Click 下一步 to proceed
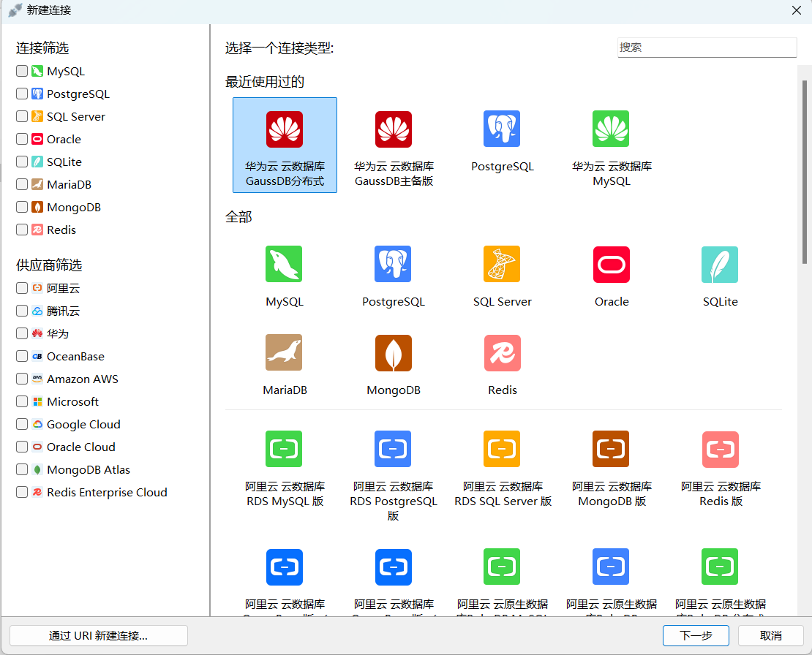The image size is (812, 655). [x=696, y=635]
